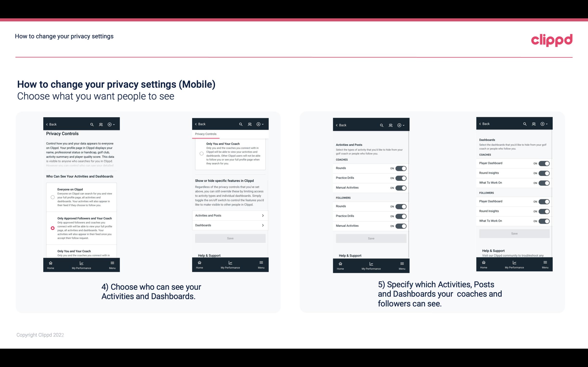Click the Privacy Controls tab

coord(205,134)
